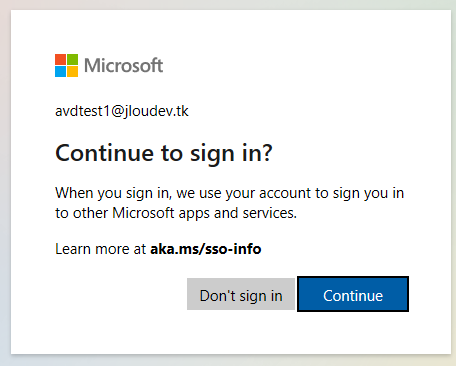Click the Microsoft wordmark text
The width and height of the screenshot is (456, 366).
click(x=123, y=65)
